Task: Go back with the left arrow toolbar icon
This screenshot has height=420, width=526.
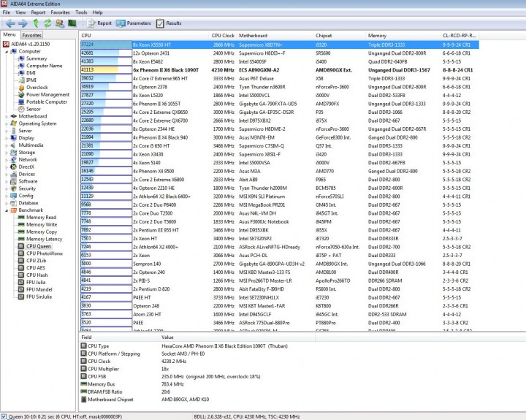Action: click(x=10, y=23)
